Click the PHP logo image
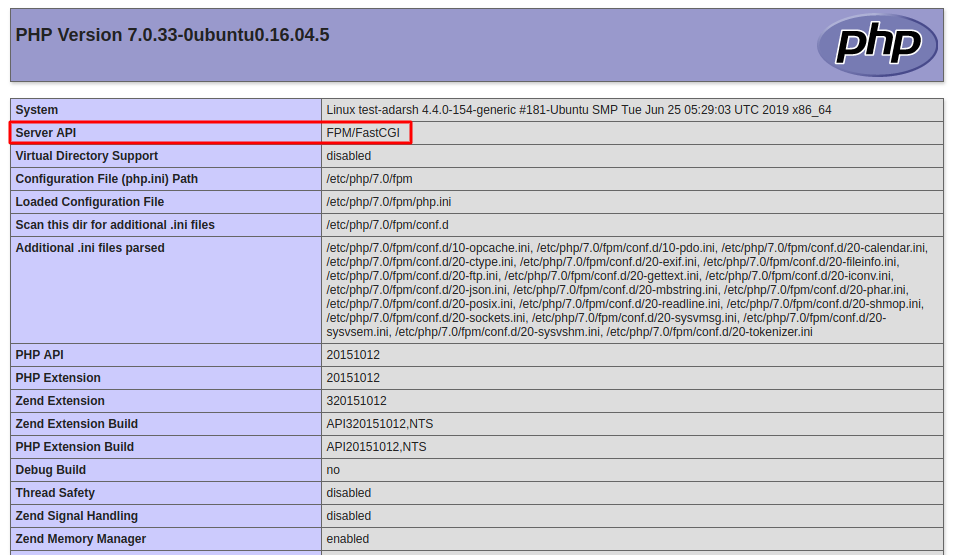Image resolution: width=953 pixels, height=555 pixels. click(877, 46)
